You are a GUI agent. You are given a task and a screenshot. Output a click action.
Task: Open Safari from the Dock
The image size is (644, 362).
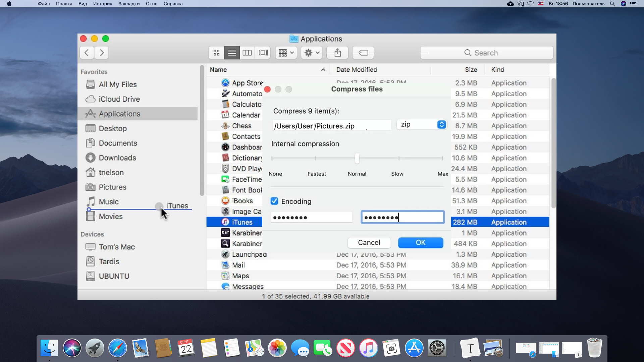[117, 348]
